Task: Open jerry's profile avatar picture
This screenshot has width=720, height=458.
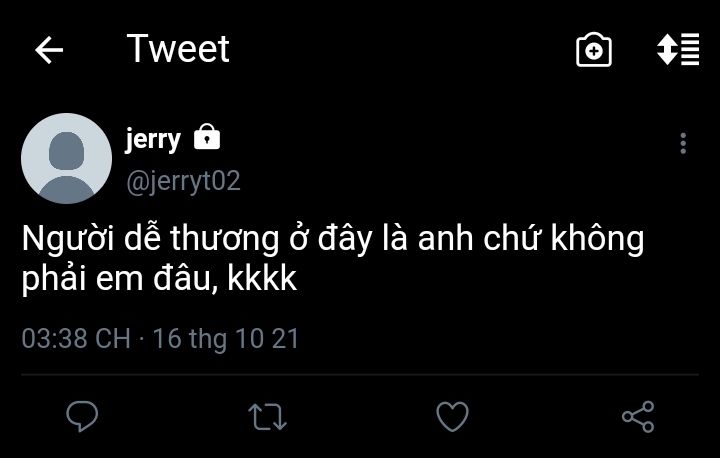Action: pos(66,158)
